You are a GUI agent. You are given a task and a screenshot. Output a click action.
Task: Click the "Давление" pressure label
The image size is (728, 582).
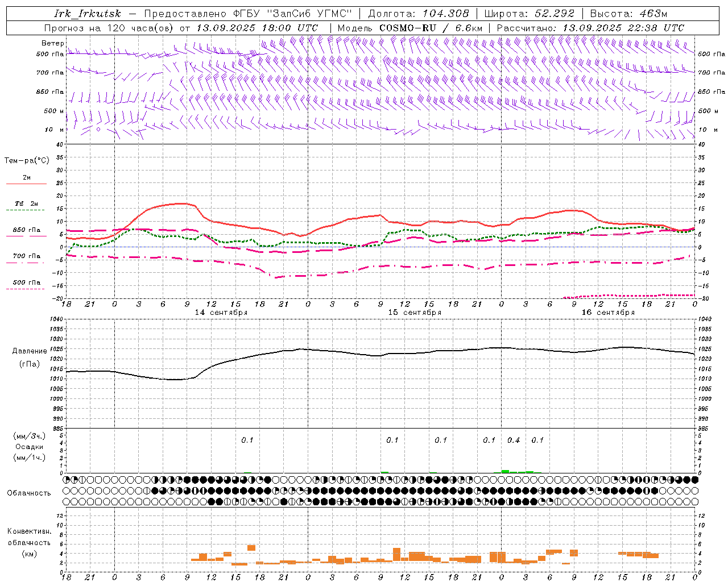pyautogui.click(x=30, y=351)
